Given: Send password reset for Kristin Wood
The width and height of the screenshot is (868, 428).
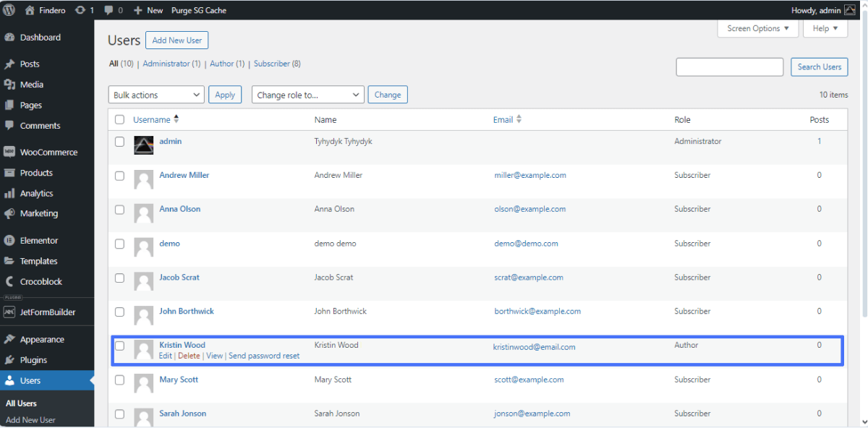Looking at the screenshot, I should click(264, 356).
